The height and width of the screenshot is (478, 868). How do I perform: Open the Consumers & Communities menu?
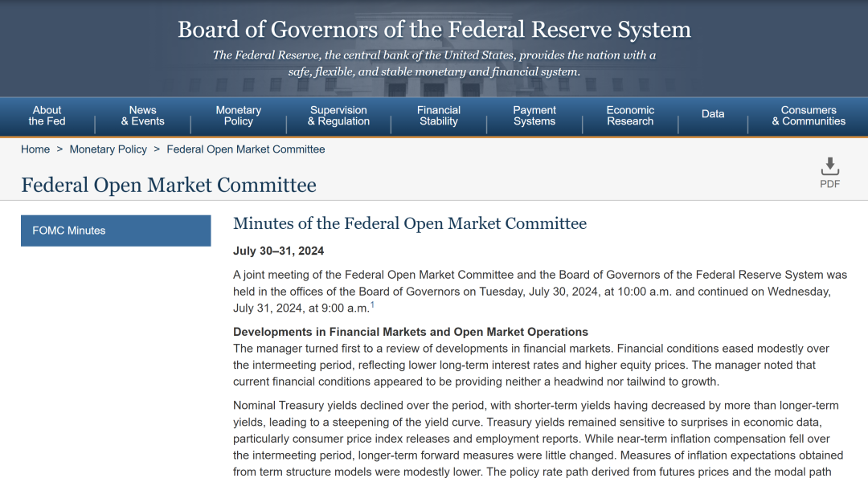coord(809,116)
